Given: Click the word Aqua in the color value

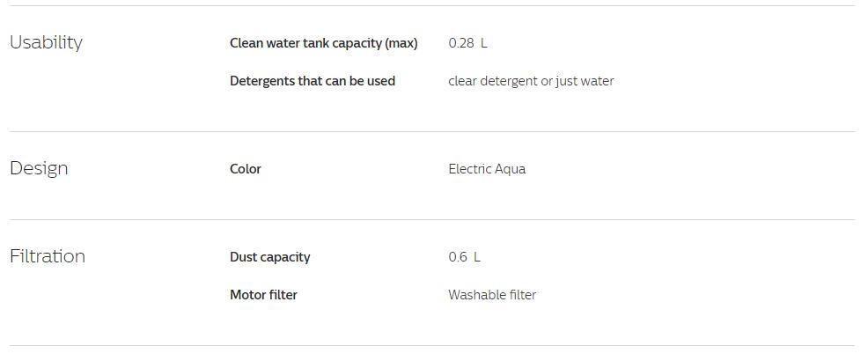Looking at the screenshot, I should tap(510, 169).
